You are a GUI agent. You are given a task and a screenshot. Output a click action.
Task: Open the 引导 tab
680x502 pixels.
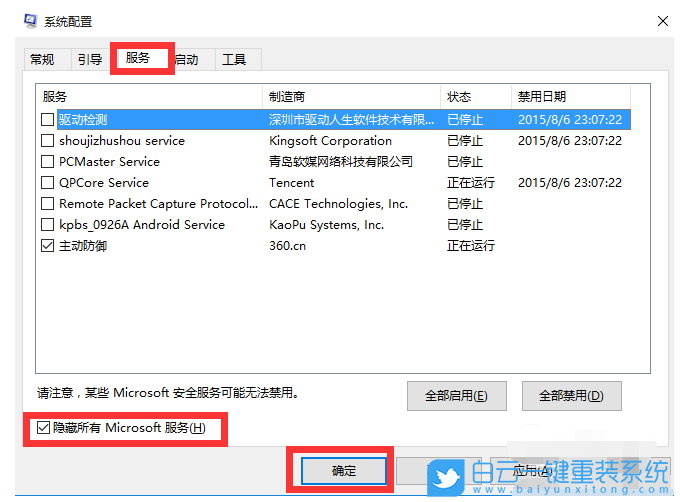(90, 59)
